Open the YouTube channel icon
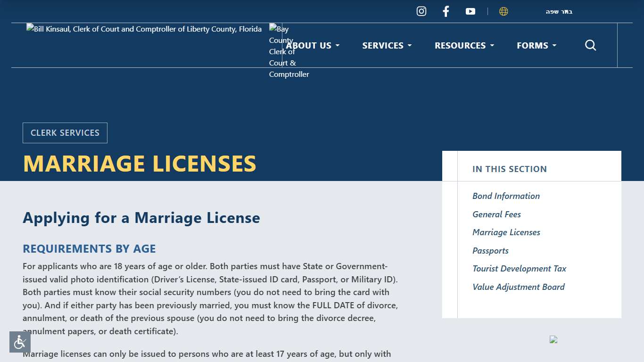The height and width of the screenshot is (362, 644). pos(470,11)
